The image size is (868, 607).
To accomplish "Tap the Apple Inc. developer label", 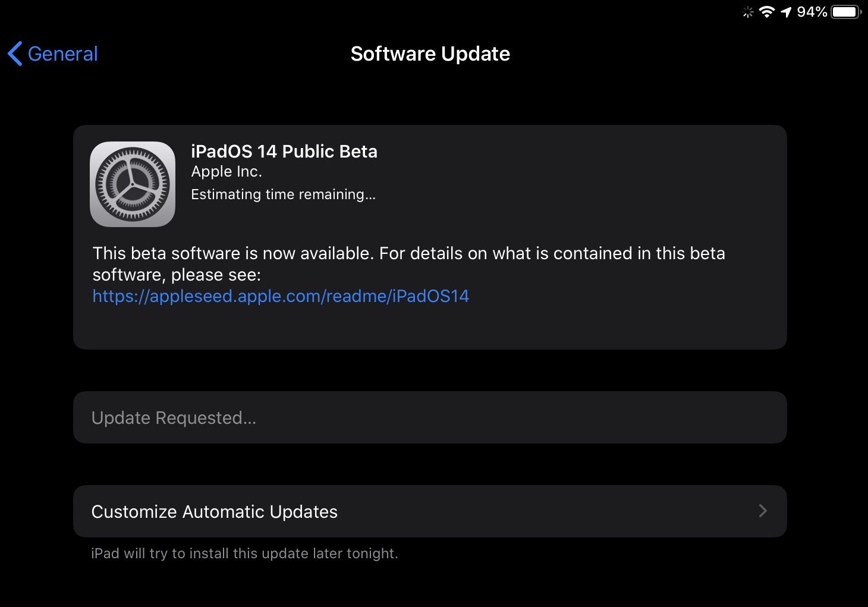I will [227, 172].
